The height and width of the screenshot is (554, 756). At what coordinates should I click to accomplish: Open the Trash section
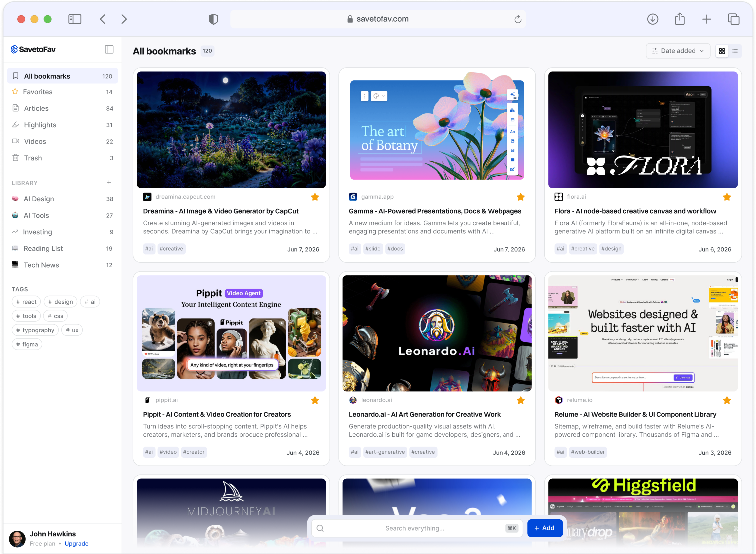(x=63, y=158)
